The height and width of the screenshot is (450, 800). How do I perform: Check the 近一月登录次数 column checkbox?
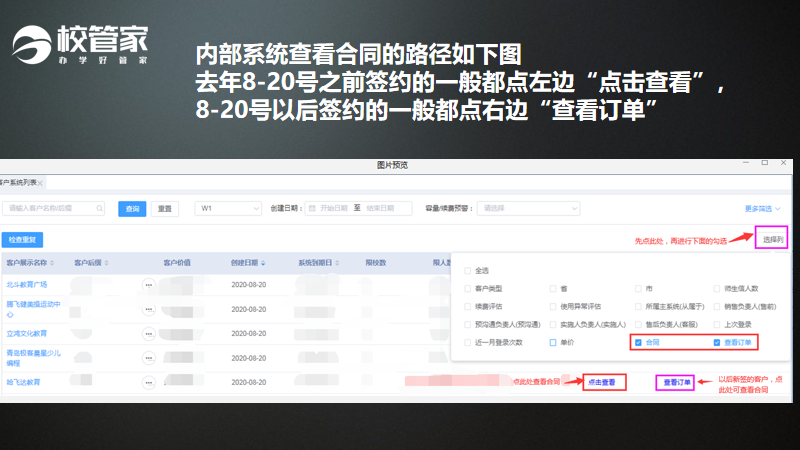pyautogui.click(x=467, y=342)
